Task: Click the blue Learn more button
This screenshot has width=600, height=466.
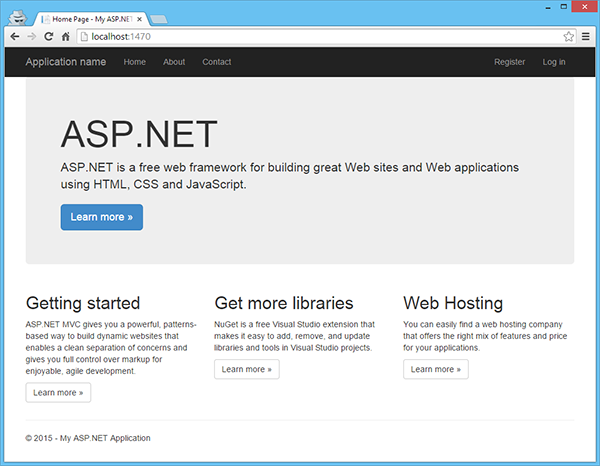Action: (x=102, y=217)
